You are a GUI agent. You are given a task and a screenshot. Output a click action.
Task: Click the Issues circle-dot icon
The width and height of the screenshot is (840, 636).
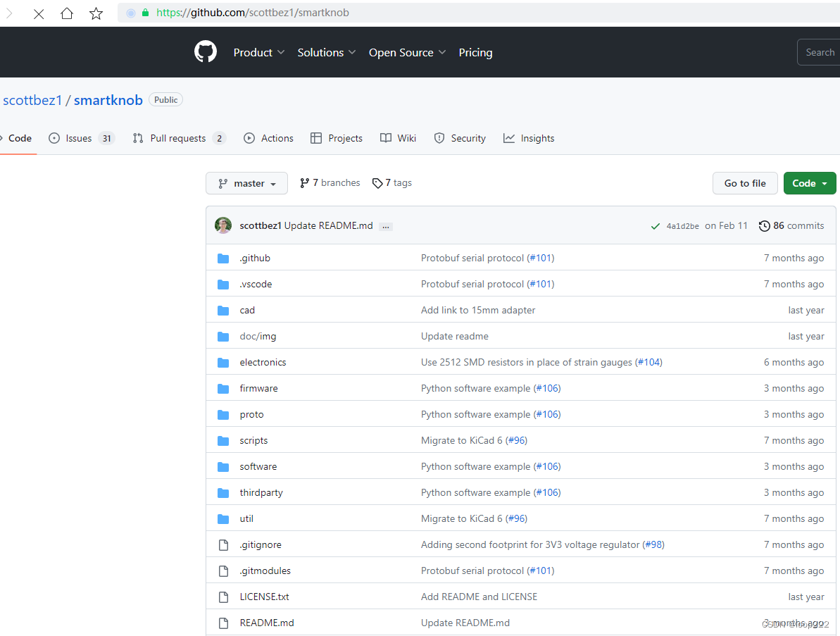click(x=54, y=138)
